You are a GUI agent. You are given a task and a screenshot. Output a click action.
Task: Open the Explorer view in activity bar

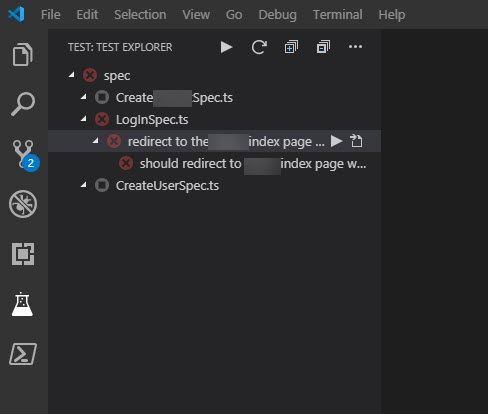(x=23, y=54)
